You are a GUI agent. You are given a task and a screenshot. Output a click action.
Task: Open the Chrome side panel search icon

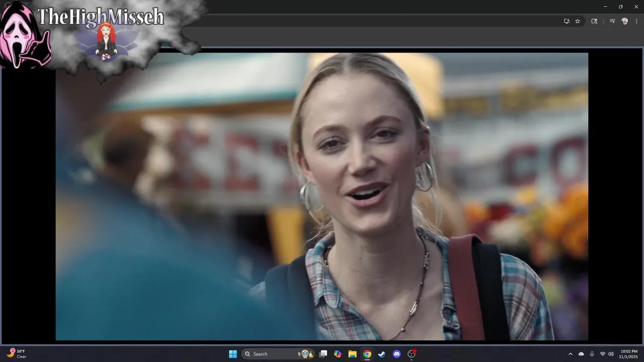coord(594,21)
